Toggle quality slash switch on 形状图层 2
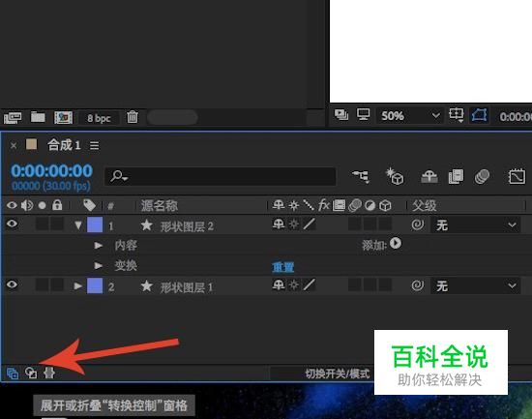The height and width of the screenshot is (419, 532). coord(310,224)
